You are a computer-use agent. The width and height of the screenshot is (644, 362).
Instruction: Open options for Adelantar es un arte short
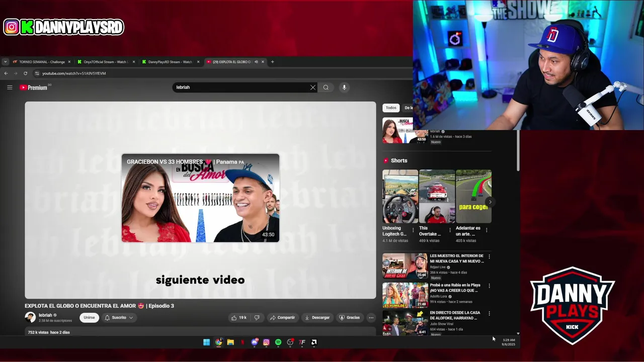[x=487, y=230]
